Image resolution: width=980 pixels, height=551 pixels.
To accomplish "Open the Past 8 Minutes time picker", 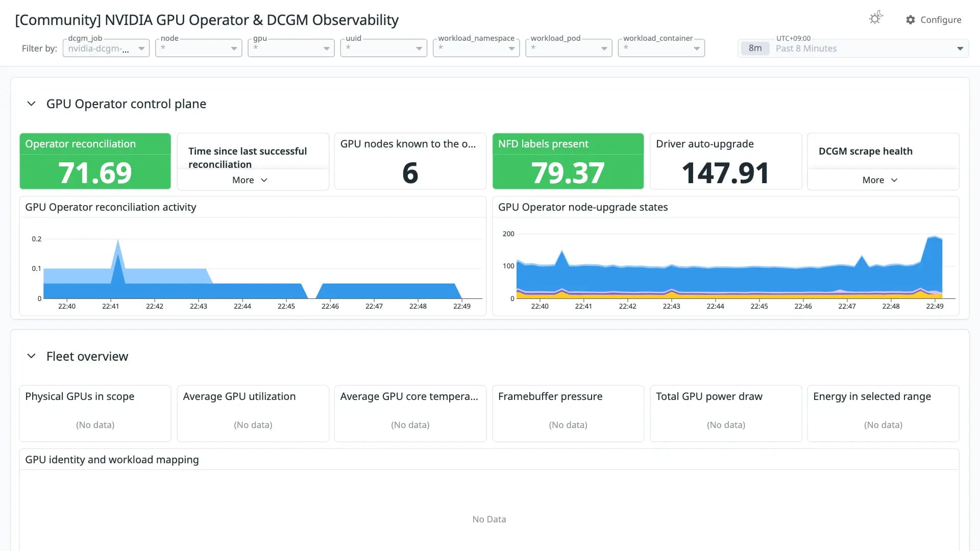I will tap(853, 48).
